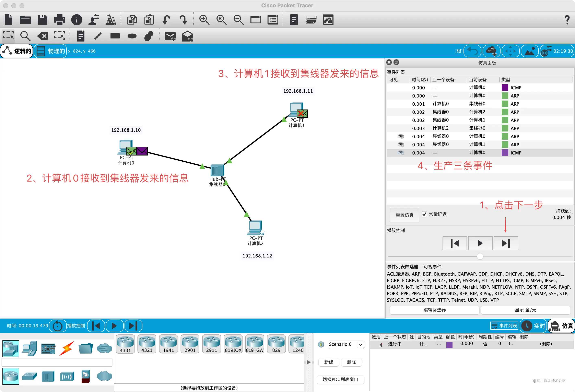Zoom in on the workspace

[204, 20]
